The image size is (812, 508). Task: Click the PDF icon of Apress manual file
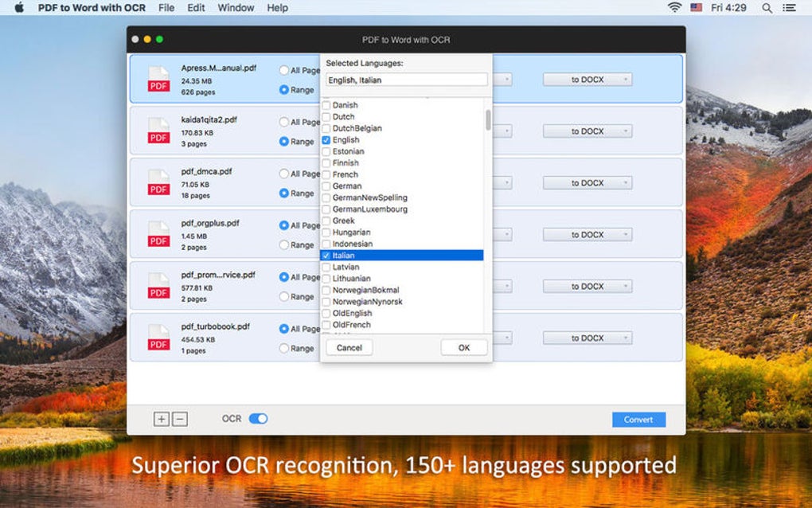pyautogui.click(x=158, y=80)
